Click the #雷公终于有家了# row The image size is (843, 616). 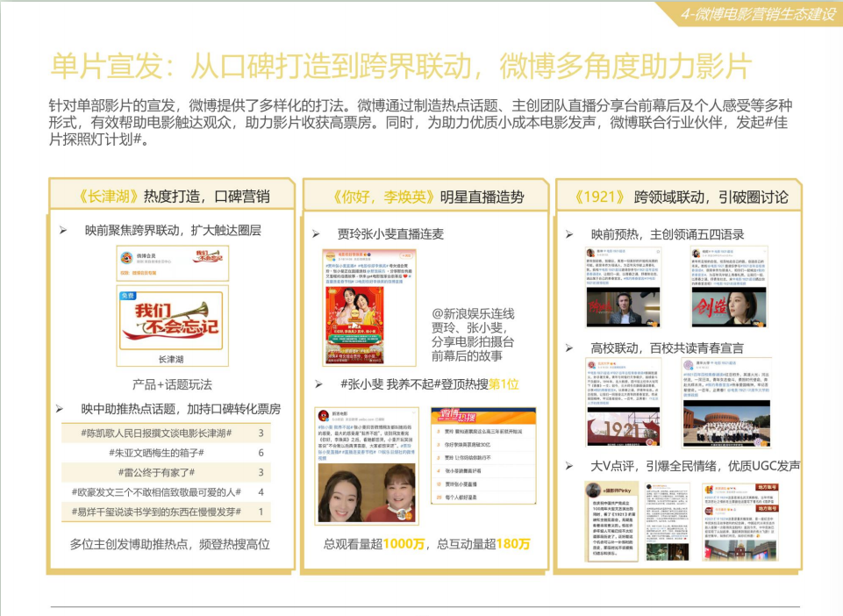tap(166, 472)
